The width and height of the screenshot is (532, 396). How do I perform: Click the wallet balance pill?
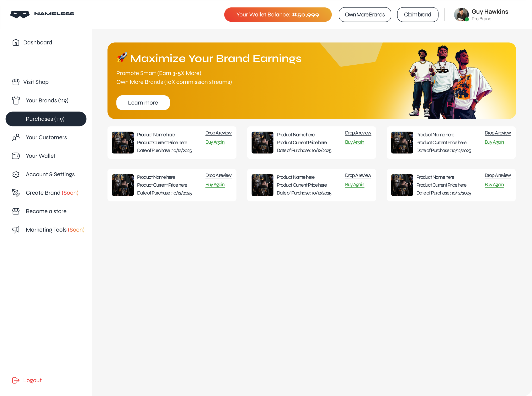tap(278, 15)
